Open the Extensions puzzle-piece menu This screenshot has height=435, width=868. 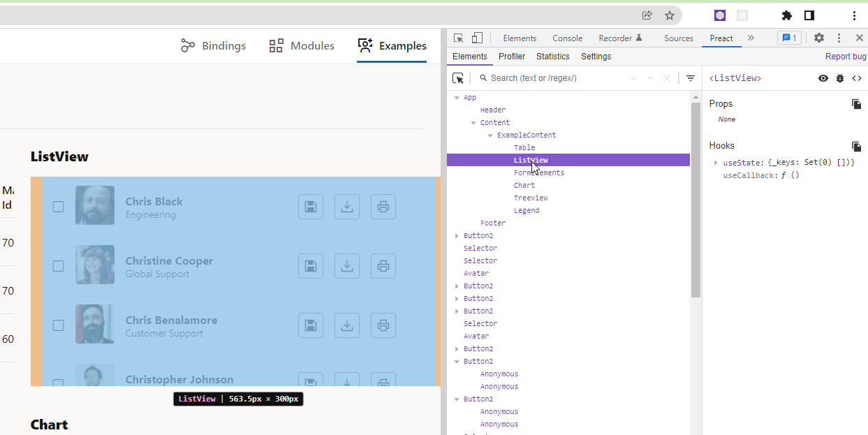(787, 15)
